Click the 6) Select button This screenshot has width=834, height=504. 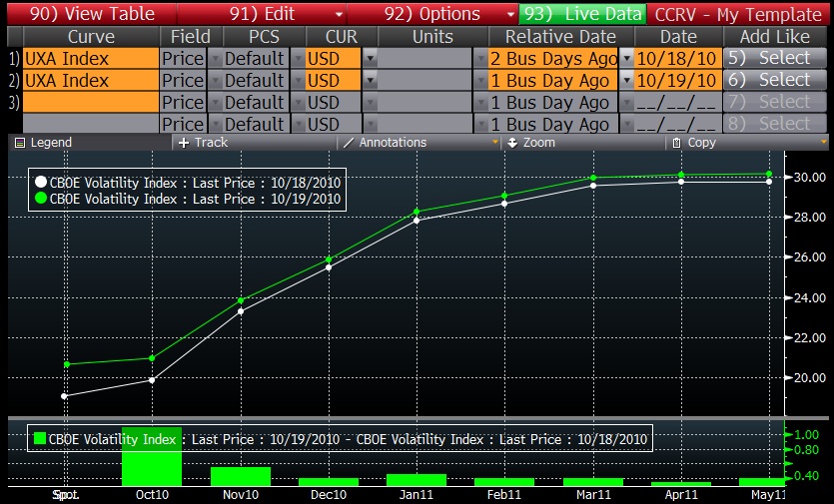point(775,80)
